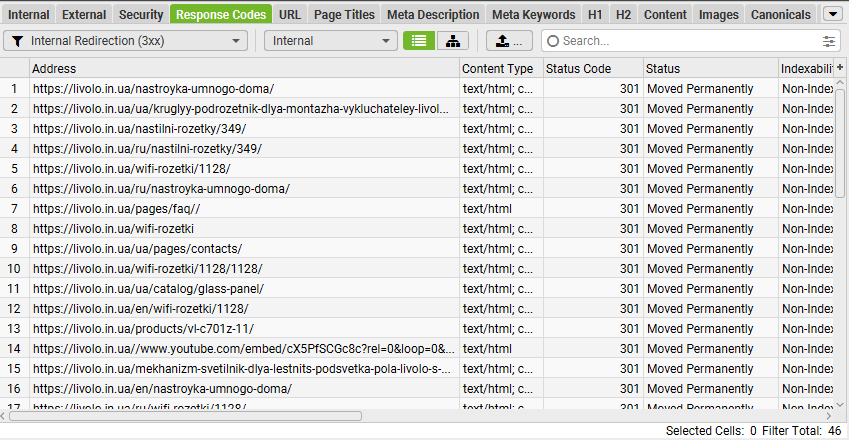Switch to tree view mode
The image size is (849, 440).
tap(453, 41)
